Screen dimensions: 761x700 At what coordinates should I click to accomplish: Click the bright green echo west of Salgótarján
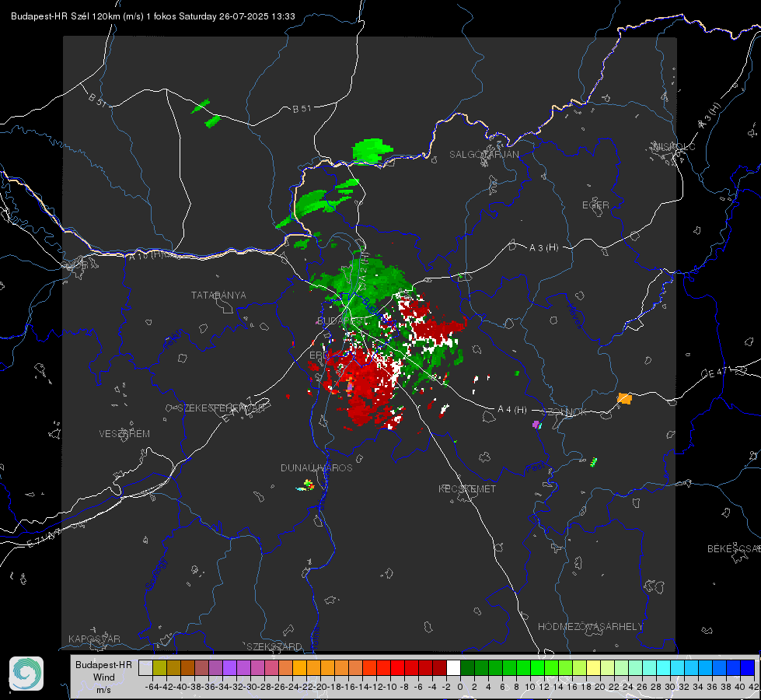(x=372, y=151)
